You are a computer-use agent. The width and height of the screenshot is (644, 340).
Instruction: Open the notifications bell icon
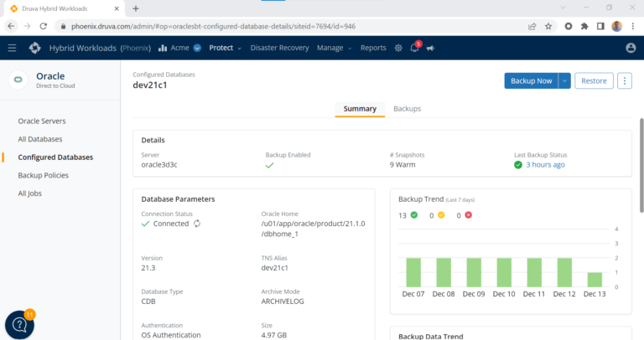414,49
